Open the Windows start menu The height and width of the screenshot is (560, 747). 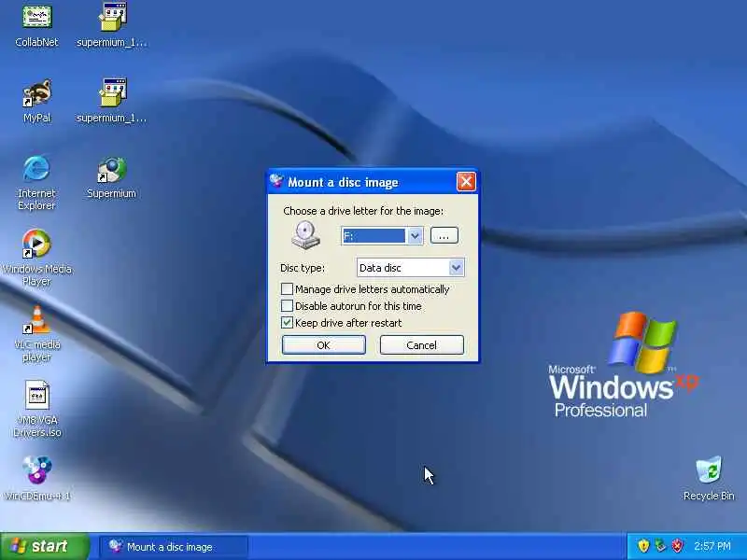pyautogui.click(x=45, y=546)
